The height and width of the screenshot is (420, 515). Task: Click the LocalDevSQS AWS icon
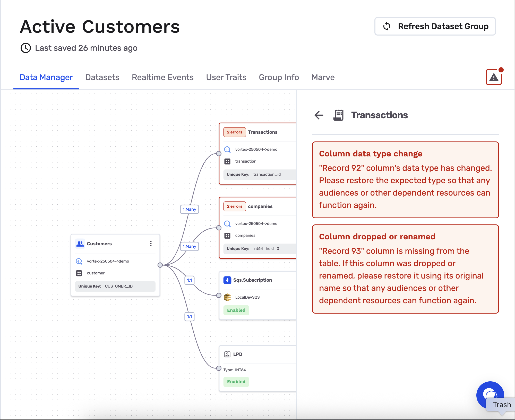pos(227,297)
